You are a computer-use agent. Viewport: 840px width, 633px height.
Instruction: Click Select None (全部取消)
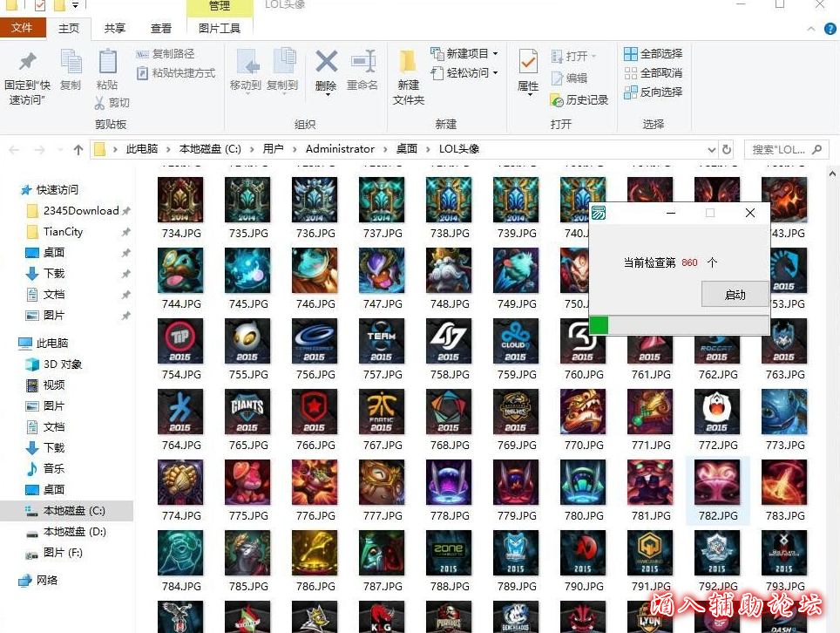[x=653, y=73]
